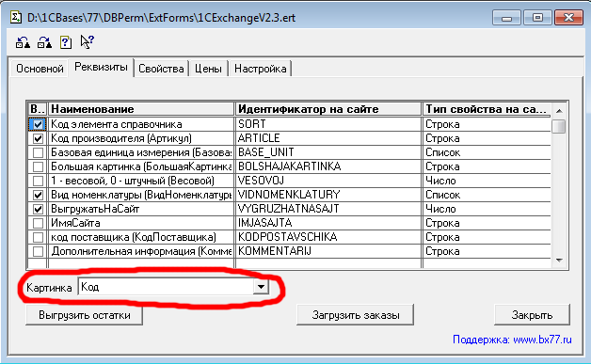This screenshot has width=591, height=364.
Task: Click the Закрыть button
Action: tap(533, 315)
